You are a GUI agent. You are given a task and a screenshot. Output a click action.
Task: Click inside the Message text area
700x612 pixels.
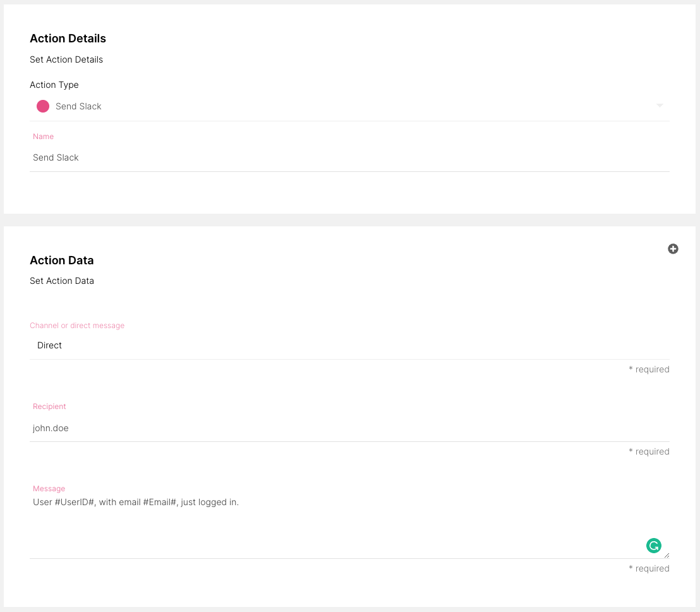click(x=349, y=526)
